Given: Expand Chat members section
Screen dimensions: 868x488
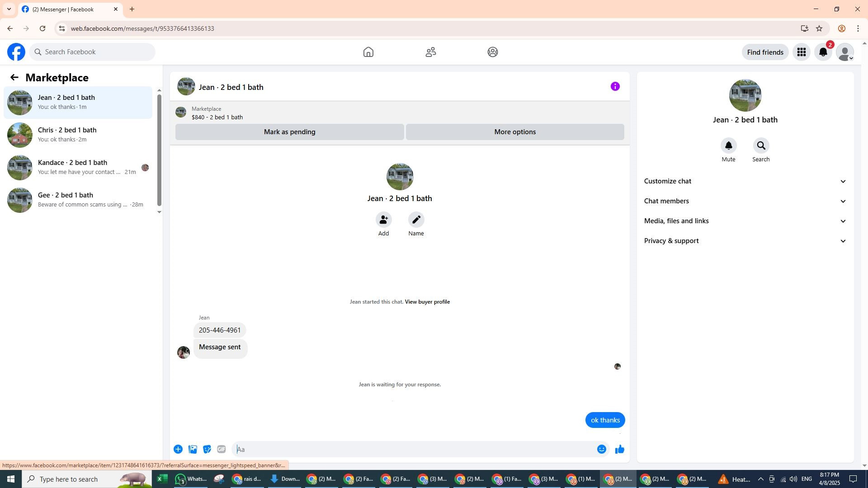Looking at the screenshot, I should click(745, 201).
